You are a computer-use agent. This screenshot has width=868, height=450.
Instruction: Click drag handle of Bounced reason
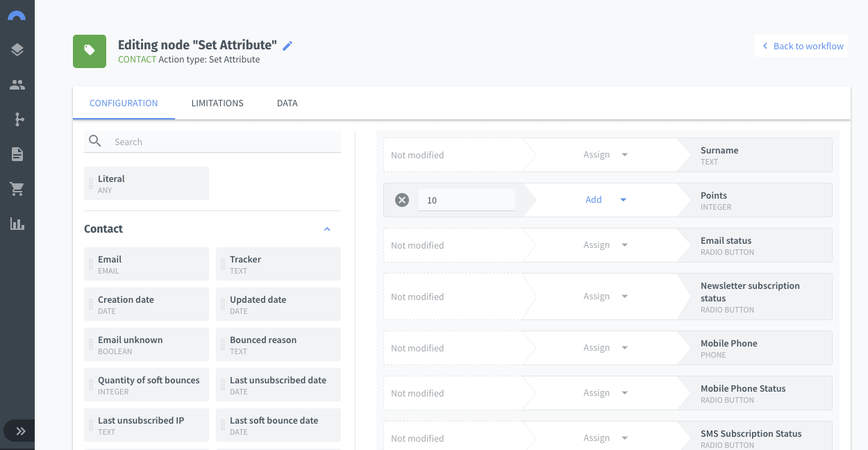pyautogui.click(x=223, y=345)
